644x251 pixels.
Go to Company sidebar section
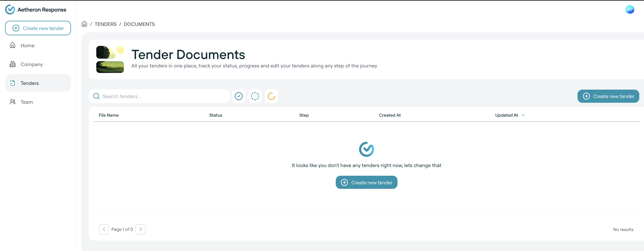tap(32, 64)
